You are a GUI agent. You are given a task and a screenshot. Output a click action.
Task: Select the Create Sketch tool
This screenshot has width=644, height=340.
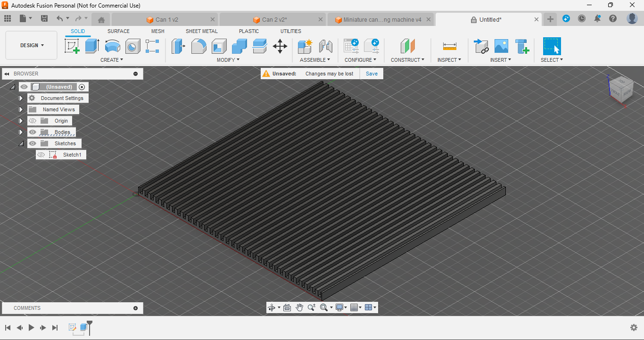[72, 46]
